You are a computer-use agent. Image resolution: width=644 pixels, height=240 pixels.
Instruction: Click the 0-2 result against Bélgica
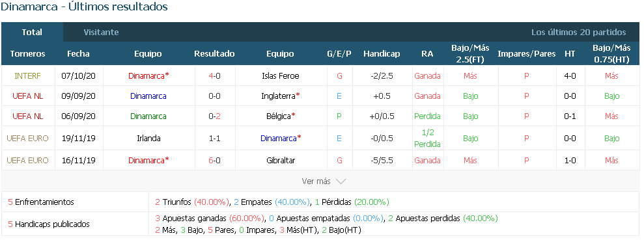pos(214,116)
